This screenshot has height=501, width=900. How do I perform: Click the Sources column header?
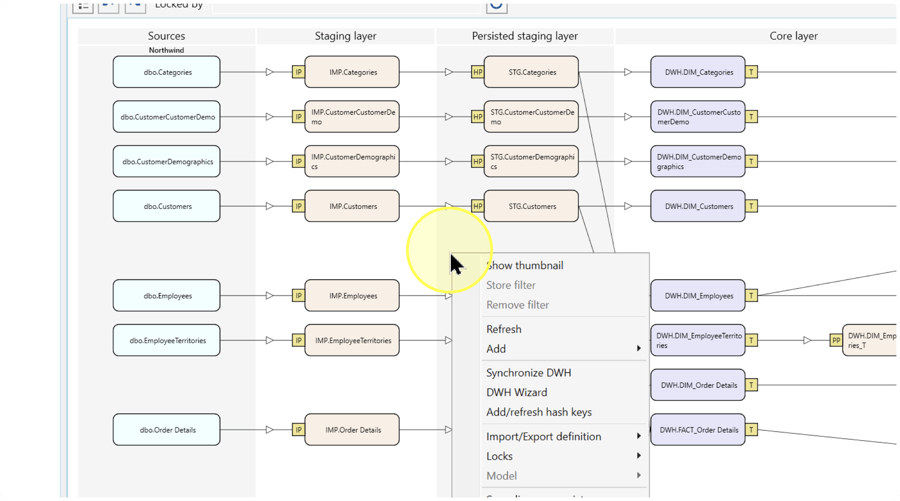(166, 36)
